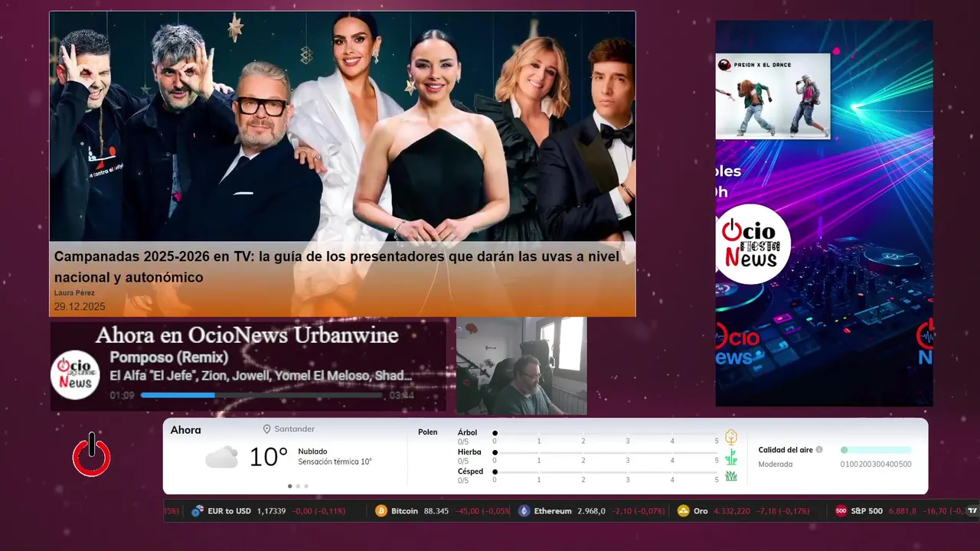980x551 pixels.
Task: Click the Oro gold icon in the ticker
Action: click(684, 510)
